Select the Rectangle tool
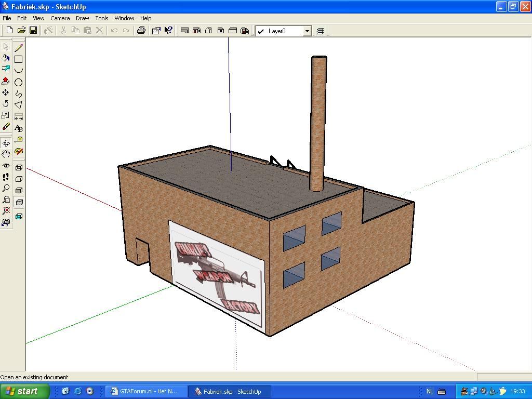 click(19, 59)
